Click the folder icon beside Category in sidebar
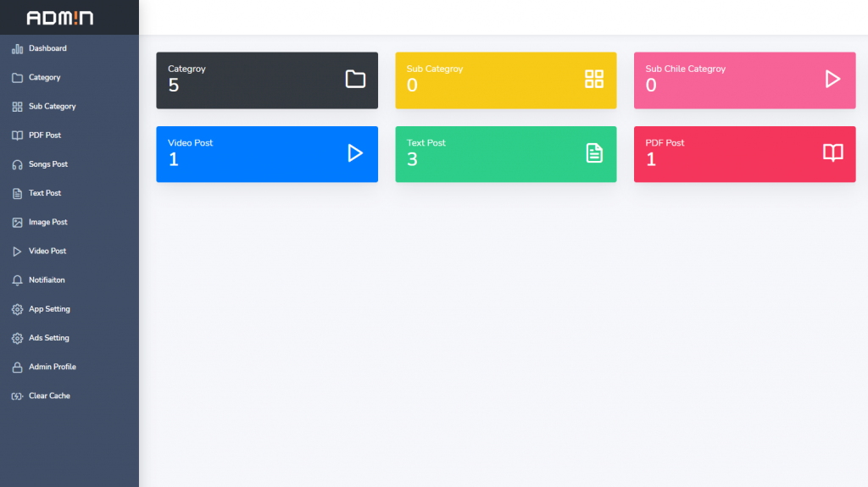The height and width of the screenshot is (487, 868). pos(17,78)
